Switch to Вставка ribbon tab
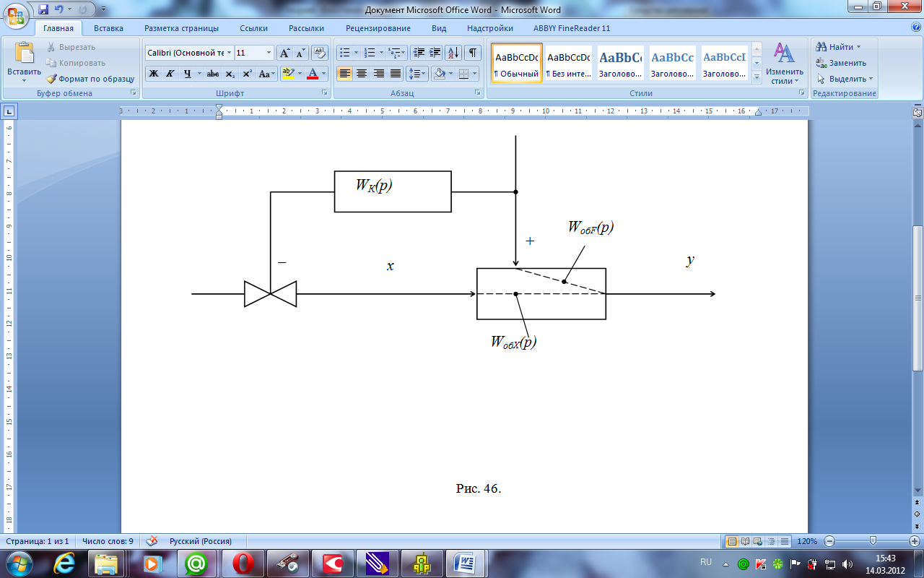This screenshot has width=924, height=578. (x=108, y=28)
